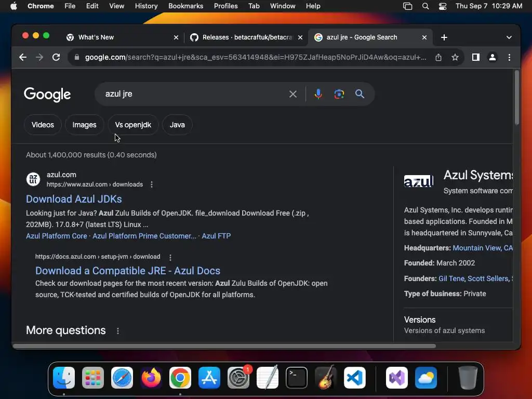Viewport: 532px width, 399px height.
Task: Close the azul jre Google Search tab
Action: click(424, 37)
